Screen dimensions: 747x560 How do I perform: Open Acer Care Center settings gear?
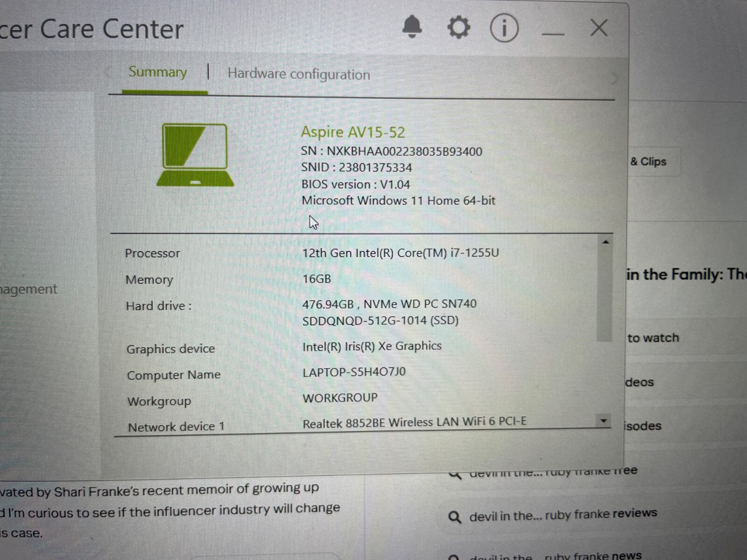pos(458,28)
